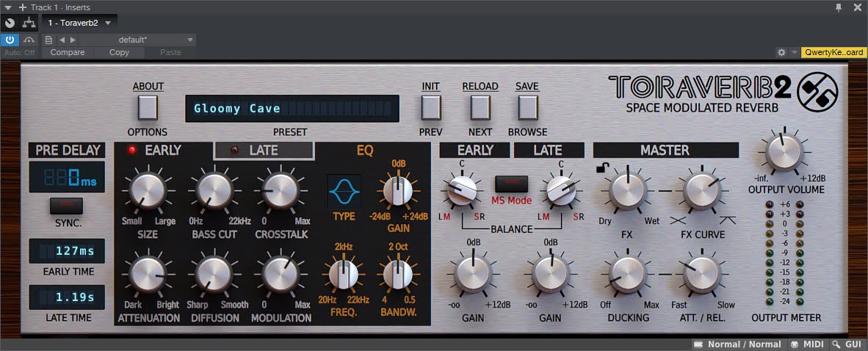The image size is (868, 351).
Task: Click the Normal / Normal status icon
Action: tap(698, 344)
